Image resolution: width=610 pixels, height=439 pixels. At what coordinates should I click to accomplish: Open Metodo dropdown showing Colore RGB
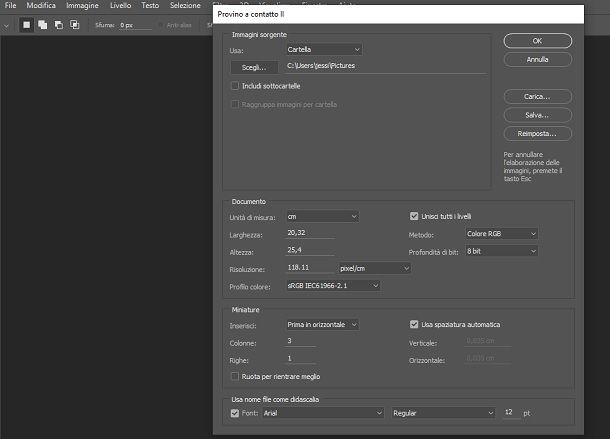click(x=501, y=234)
